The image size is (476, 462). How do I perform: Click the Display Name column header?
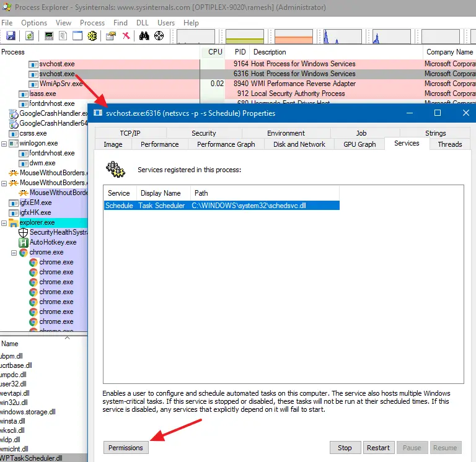tap(164, 193)
